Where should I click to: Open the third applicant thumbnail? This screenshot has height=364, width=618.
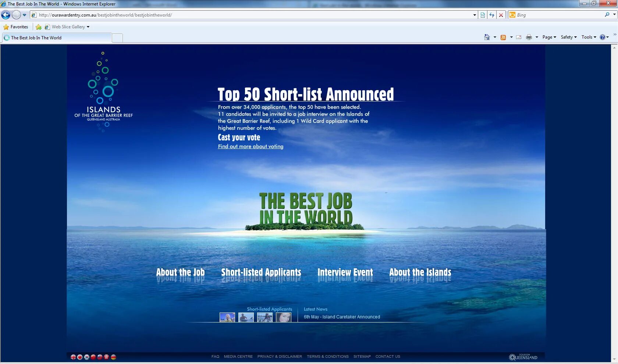point(265,317)
